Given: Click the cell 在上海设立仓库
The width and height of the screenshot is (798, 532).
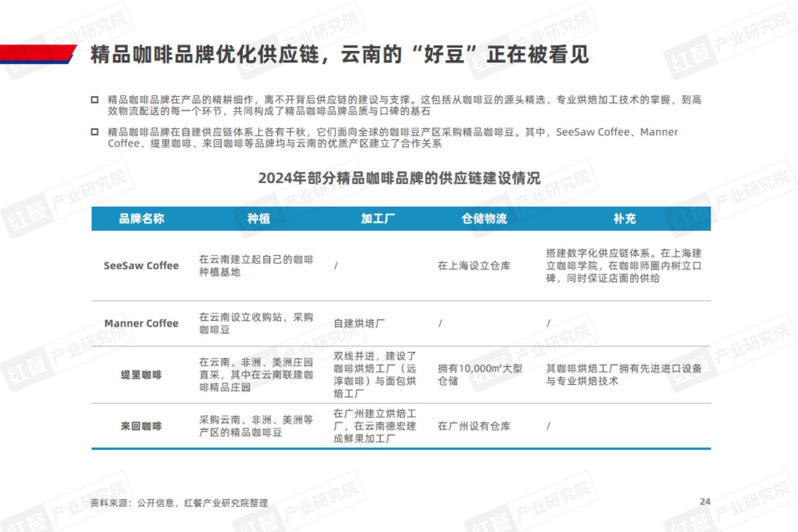Looking at the screenshot, I should [474, 265].
